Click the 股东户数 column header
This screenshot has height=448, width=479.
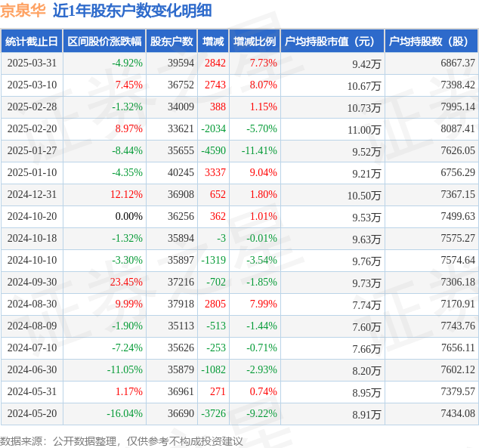tap(172, 42)
